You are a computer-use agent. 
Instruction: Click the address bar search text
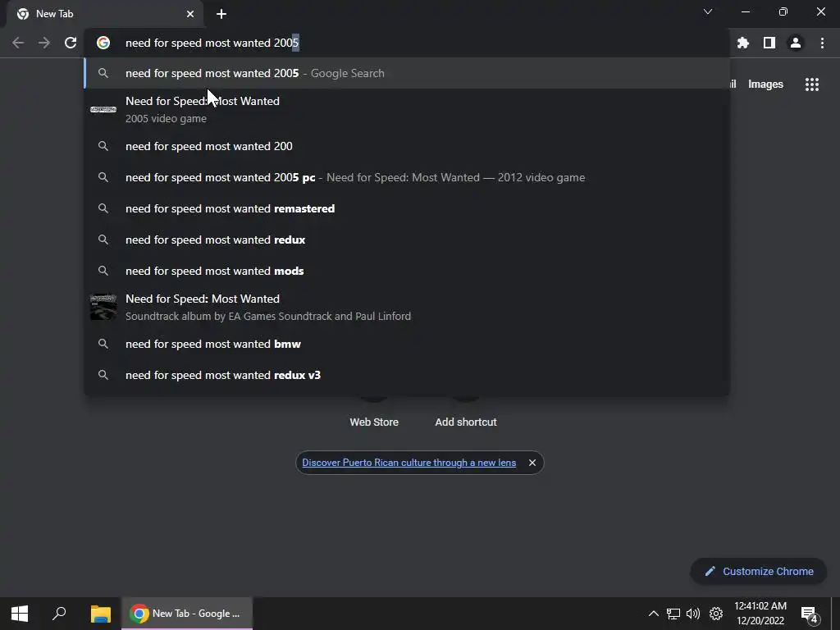click(212, 43)
